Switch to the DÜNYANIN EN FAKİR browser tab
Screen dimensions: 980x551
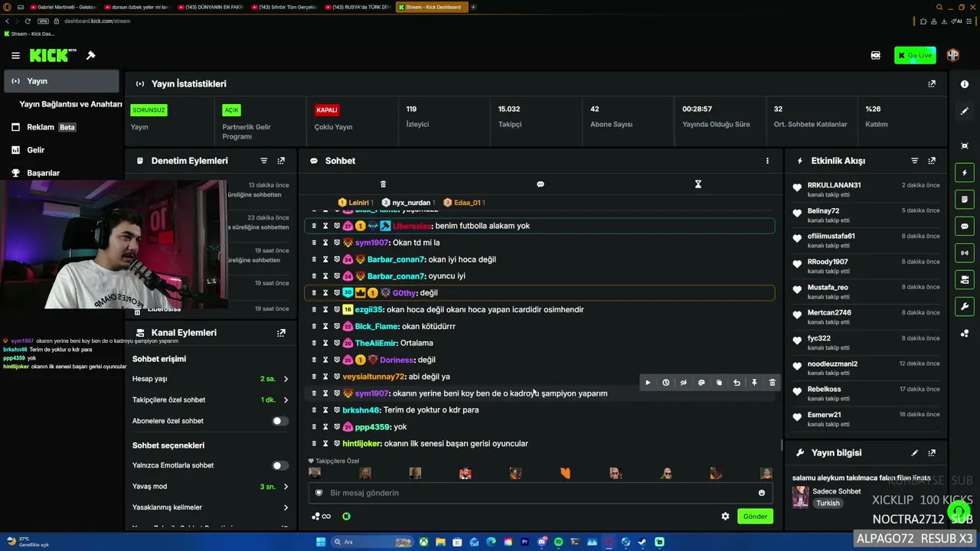(x=211, y=7)
